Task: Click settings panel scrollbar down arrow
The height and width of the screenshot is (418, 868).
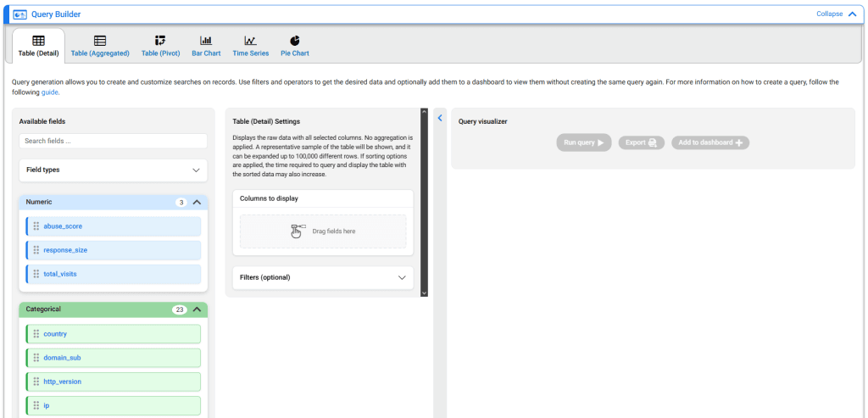Action: pos(424,293)
